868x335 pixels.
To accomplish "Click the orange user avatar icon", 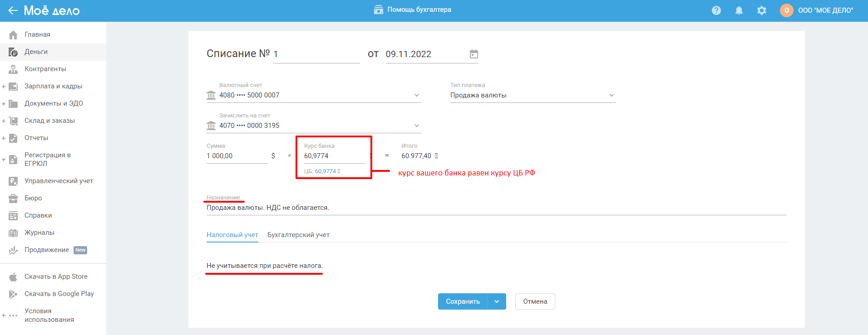I will point(787,10).
